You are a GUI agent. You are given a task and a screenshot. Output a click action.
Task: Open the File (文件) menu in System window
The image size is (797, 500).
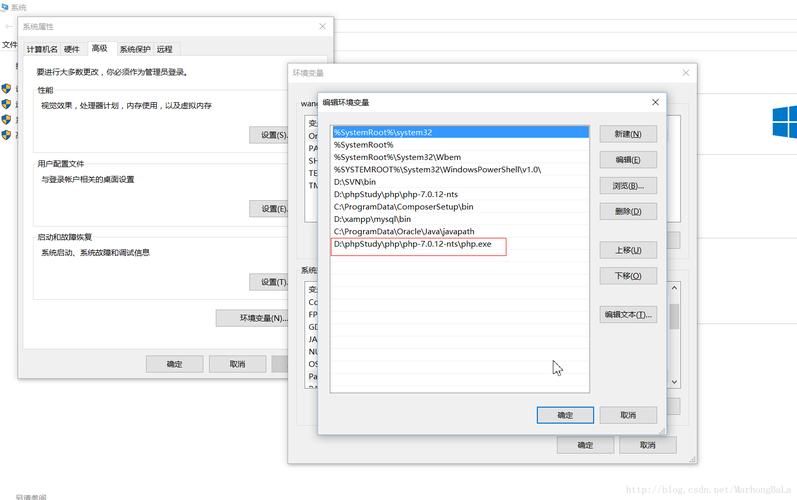point(9,45)
